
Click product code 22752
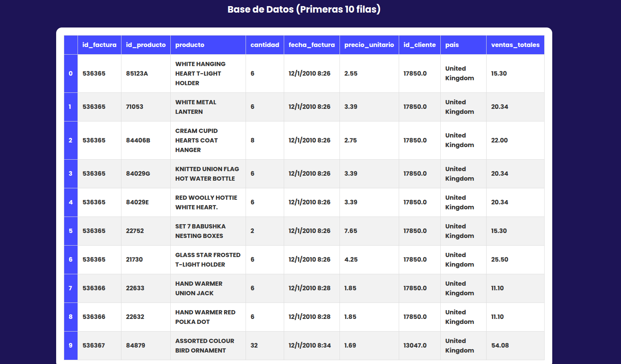point(135,231)
